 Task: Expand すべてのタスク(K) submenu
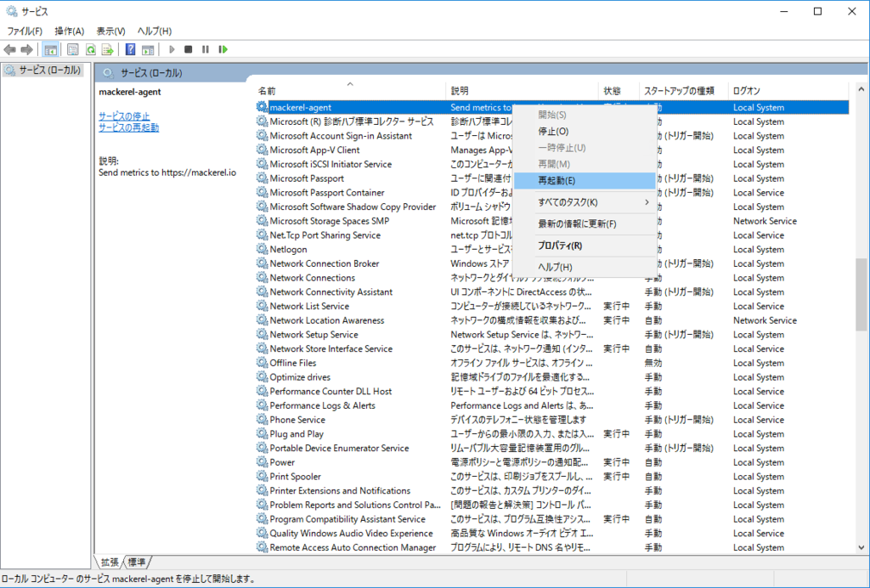pyautogui.click(x=585, y=202)
